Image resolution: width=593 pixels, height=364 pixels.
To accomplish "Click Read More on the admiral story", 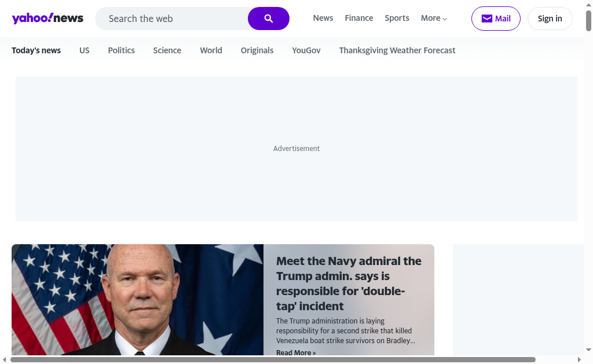I will (x=296, y=352).
